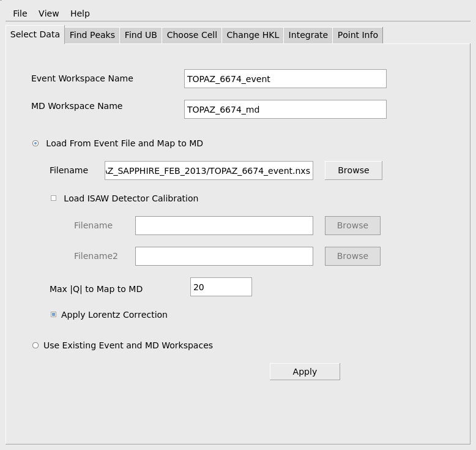Switch to the Integrate tab
476x450 pixels.
308,35
